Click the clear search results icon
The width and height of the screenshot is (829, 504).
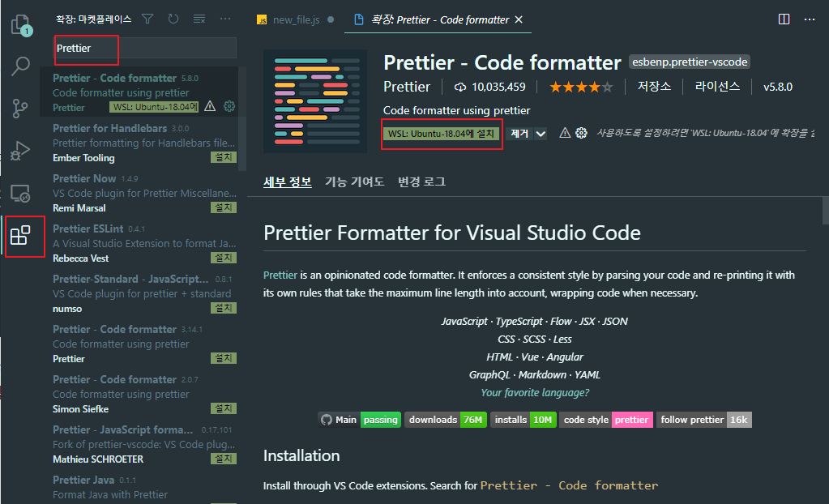(199, 19)
